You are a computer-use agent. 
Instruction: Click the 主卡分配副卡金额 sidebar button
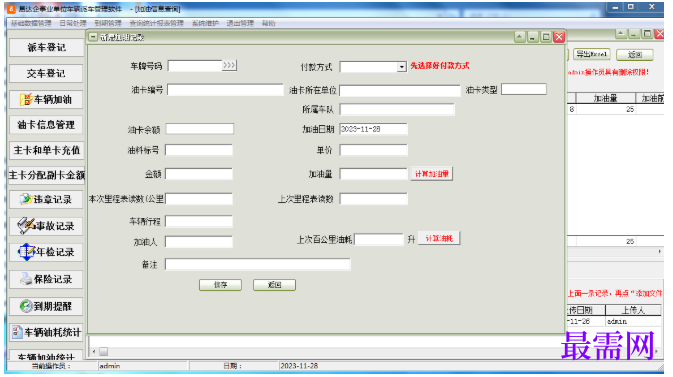46,175
